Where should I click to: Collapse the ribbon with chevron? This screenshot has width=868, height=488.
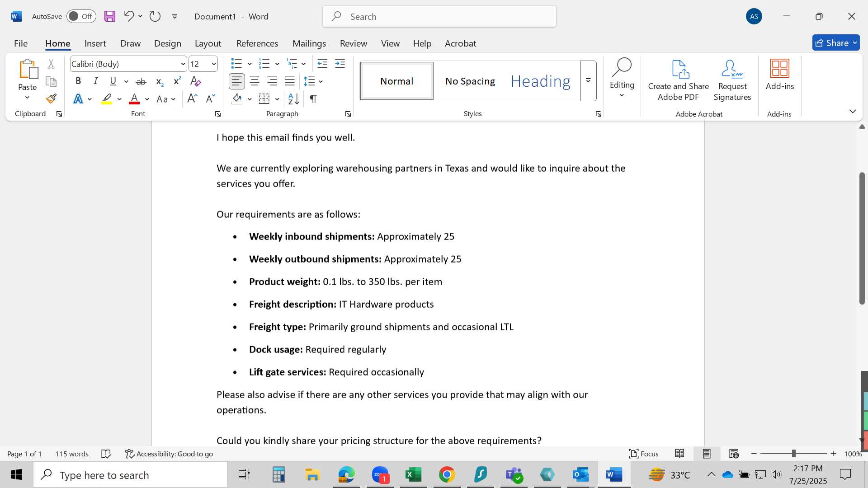pos(853,111)
